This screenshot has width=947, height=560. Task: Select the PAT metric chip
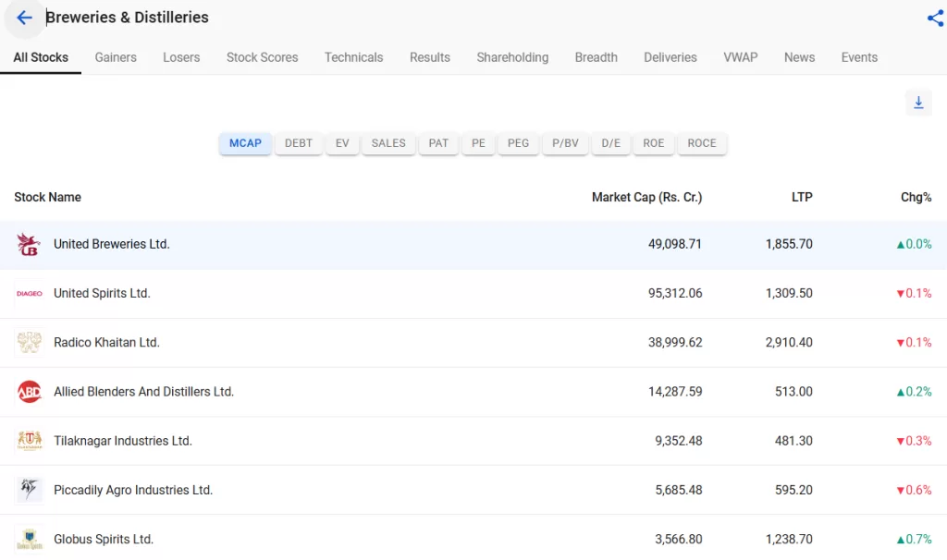(x=438, y=143)
